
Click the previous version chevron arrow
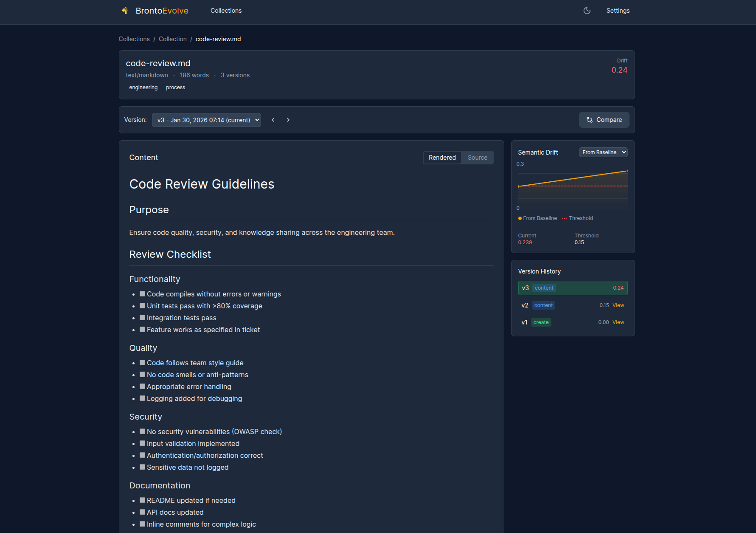point(273,120)
